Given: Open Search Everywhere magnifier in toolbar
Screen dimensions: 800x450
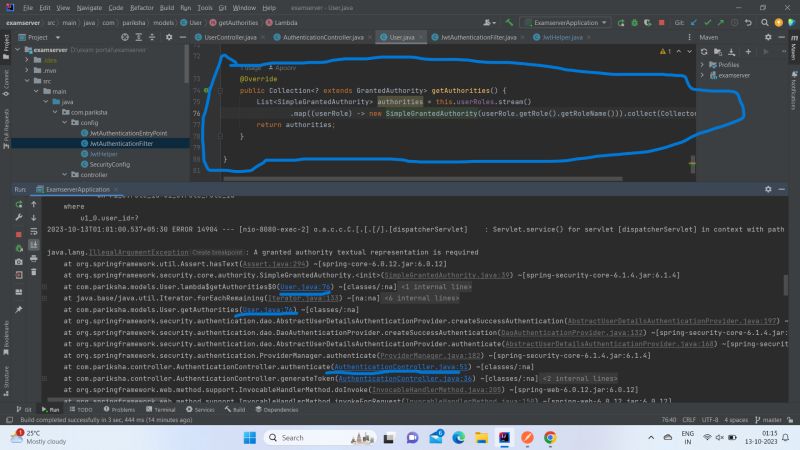Looking at the screenshot, I should pos(764,22).
